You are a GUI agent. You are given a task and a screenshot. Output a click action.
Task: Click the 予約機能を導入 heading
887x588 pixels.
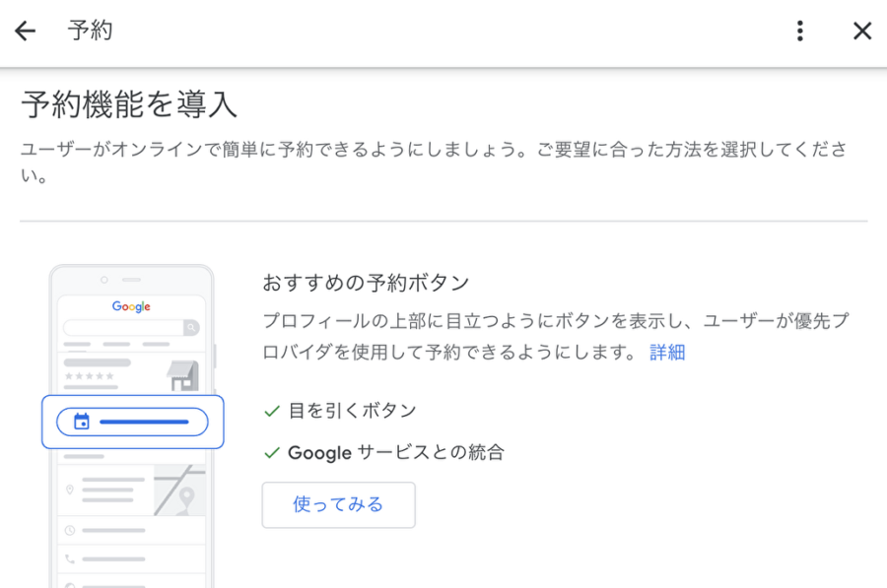tap(129, 103)
